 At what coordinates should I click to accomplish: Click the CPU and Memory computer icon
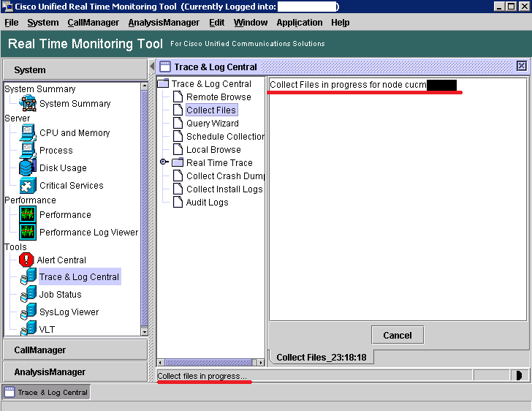28,132
